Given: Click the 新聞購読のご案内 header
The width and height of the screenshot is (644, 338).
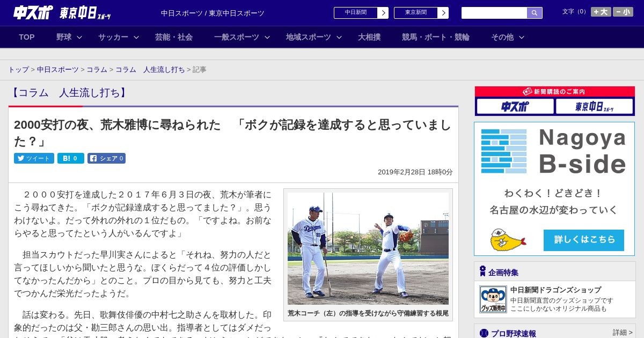Looking at the screenshot, I should tap(554, 92).
